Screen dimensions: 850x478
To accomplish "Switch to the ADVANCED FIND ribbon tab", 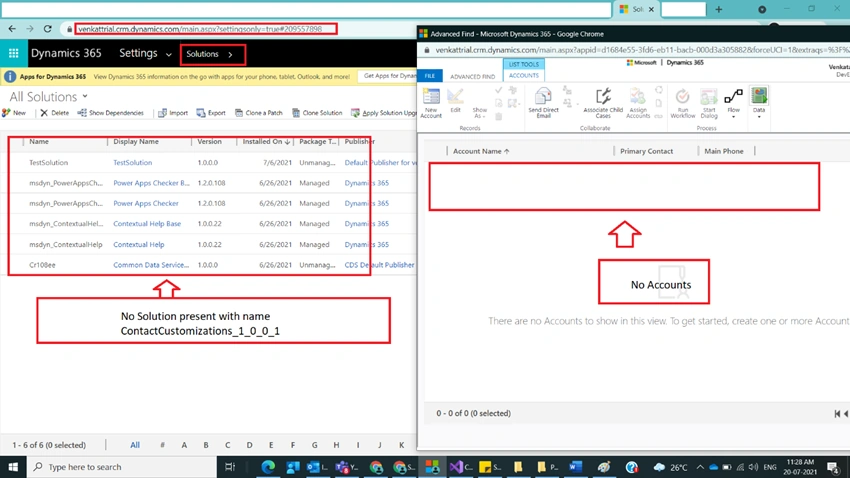I will pyautogui.click(x=472, y=76).
